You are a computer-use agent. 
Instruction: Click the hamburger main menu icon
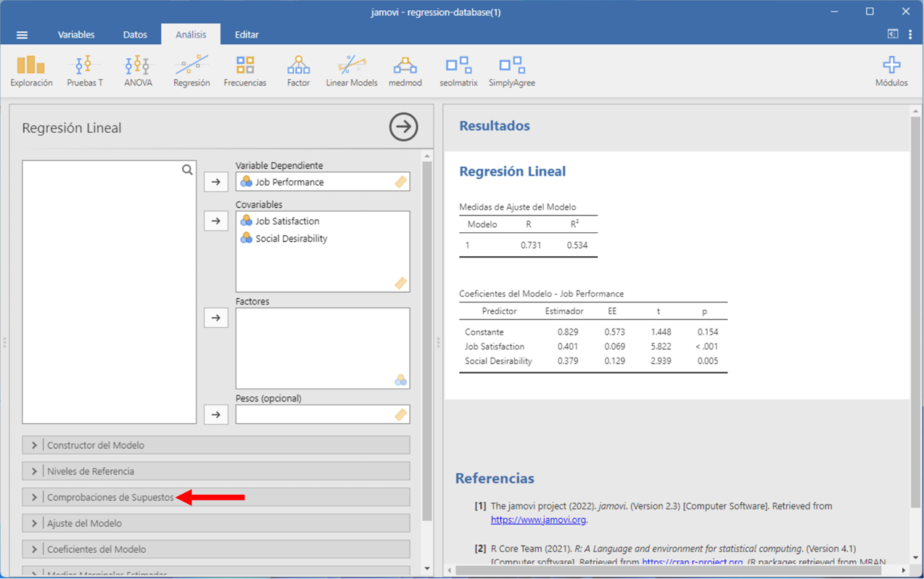pyautogui.click(x=22, y=35)
